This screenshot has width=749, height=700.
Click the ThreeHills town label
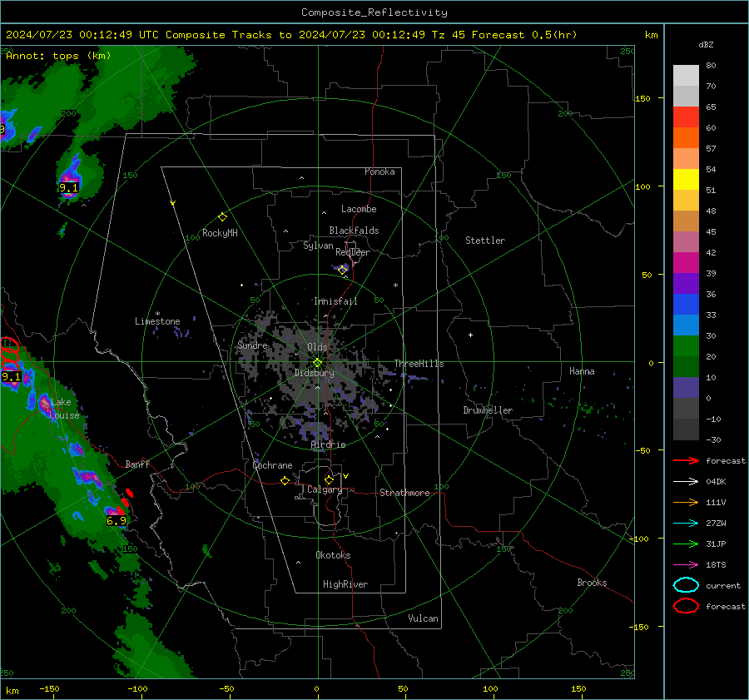click(x=419, y=364)
